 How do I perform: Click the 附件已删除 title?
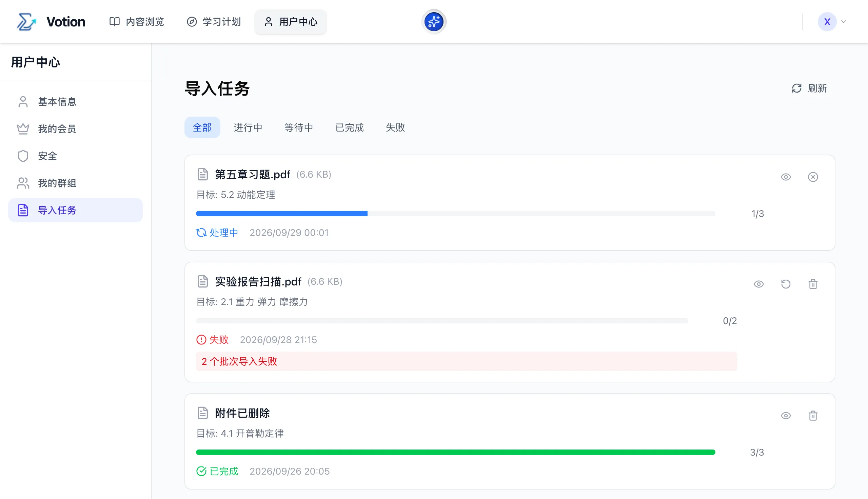tap(242, 413)
